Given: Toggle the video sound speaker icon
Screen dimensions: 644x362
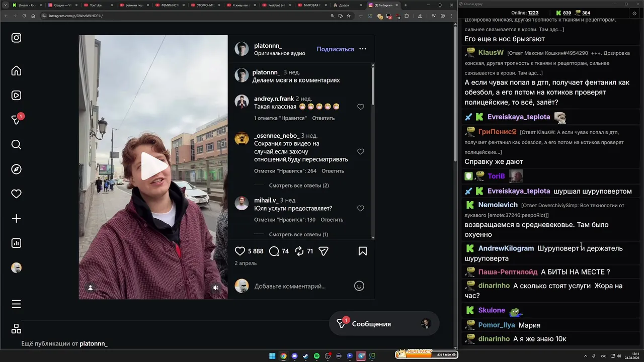Looking at the screenshot, I should (x=216, y=288).
